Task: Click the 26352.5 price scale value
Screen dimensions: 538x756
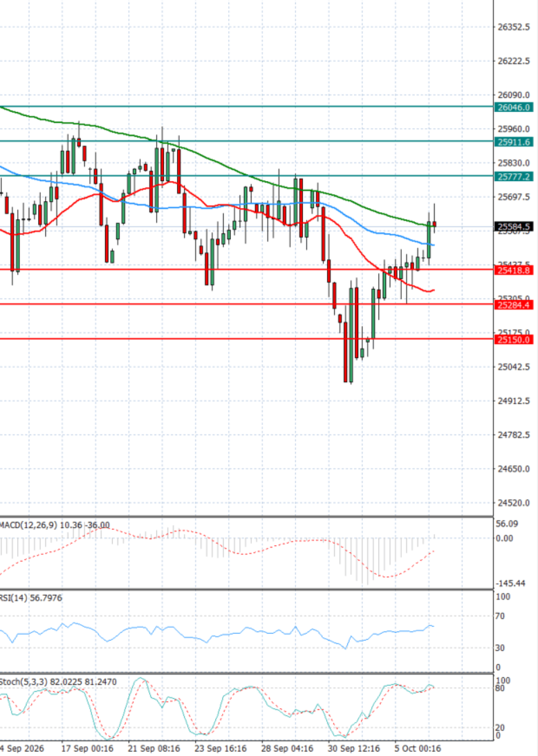Action: [513, 27]
